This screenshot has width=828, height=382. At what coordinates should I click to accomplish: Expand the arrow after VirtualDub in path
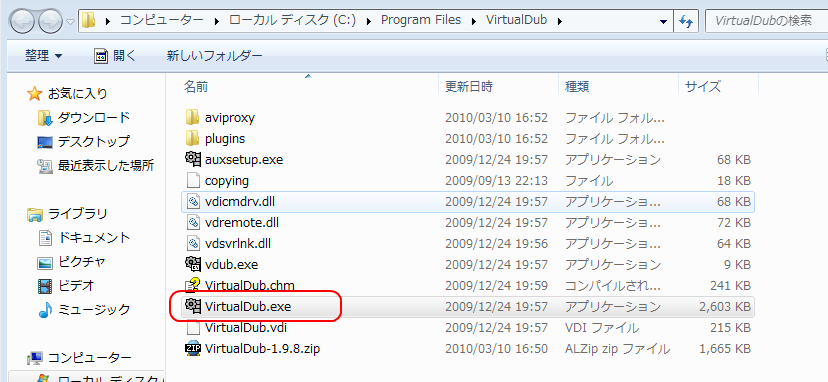pos(560,22)
